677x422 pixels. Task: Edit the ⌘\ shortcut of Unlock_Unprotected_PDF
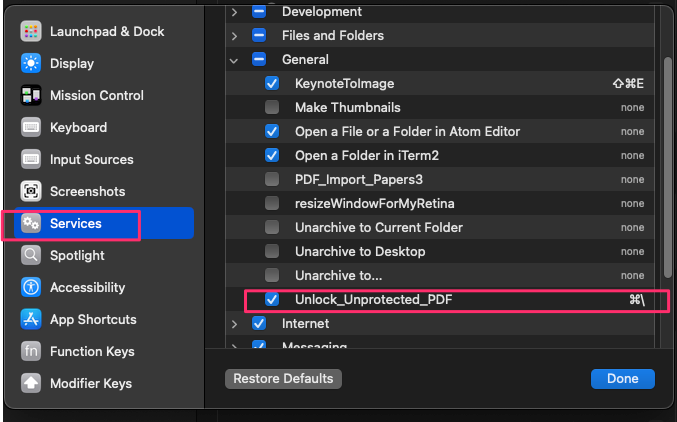pyautogui.click(x=637, y=299)
